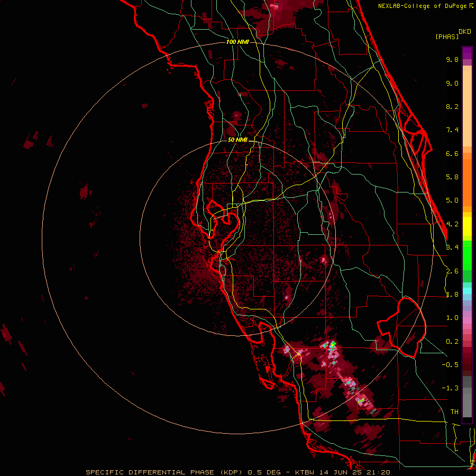Click the 6.6 value on color scale

(x=452, y=153)
